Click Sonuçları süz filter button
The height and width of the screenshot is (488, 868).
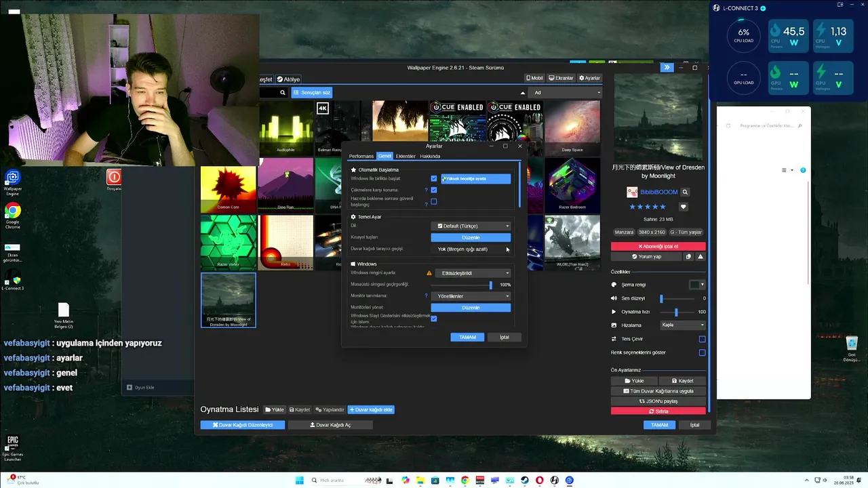coord(312,92)
